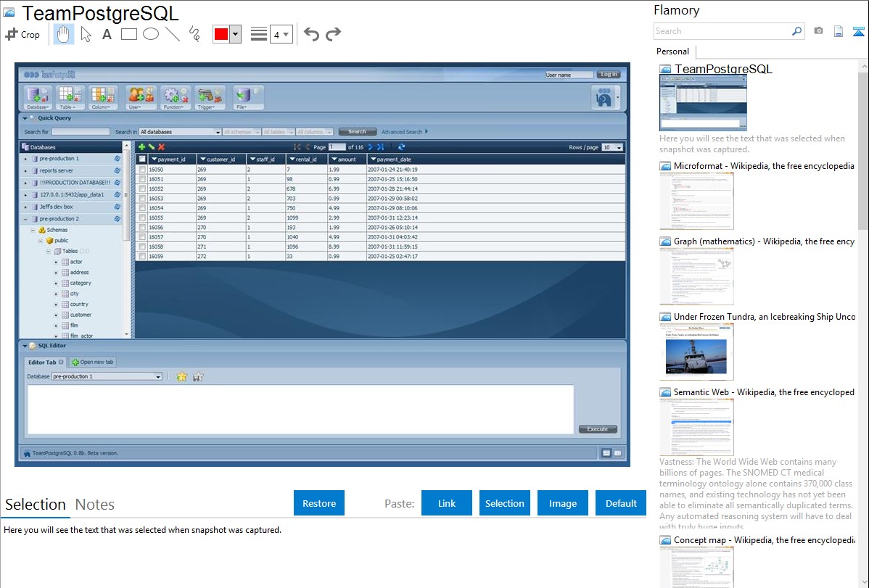Image resolution: width=869 pixels, height=588 pixels.
Task: Select the Crop tool
Action: coord(22,34)
